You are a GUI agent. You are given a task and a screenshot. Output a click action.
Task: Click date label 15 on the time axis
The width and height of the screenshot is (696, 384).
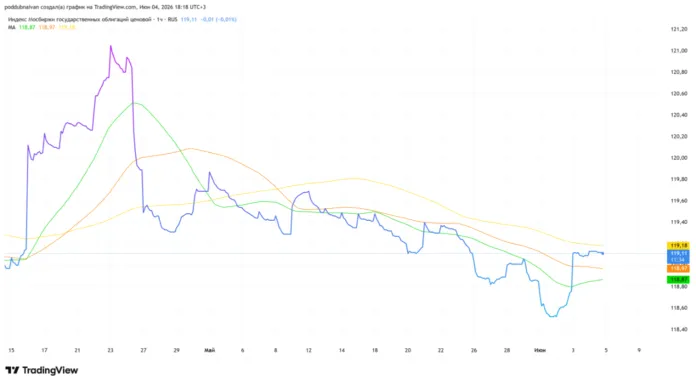coord(11,350)
